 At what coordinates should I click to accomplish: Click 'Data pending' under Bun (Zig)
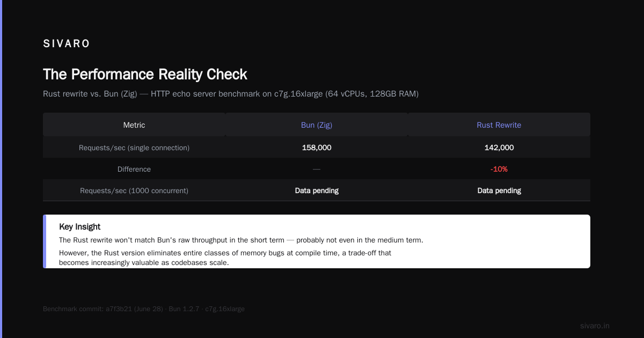click(x=317, y=190)
